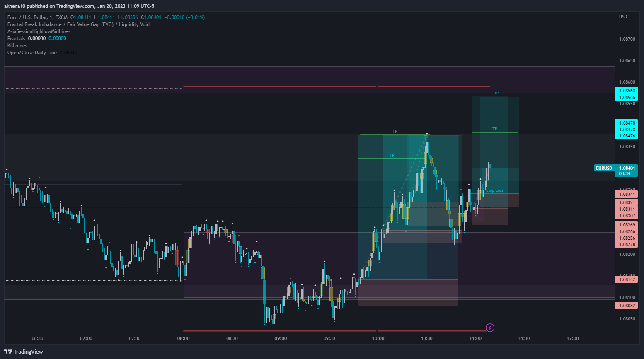The height and width of the screenshot is (359, 644).
Task: Click the 08:30 time axis label
Action: (232, 338)
